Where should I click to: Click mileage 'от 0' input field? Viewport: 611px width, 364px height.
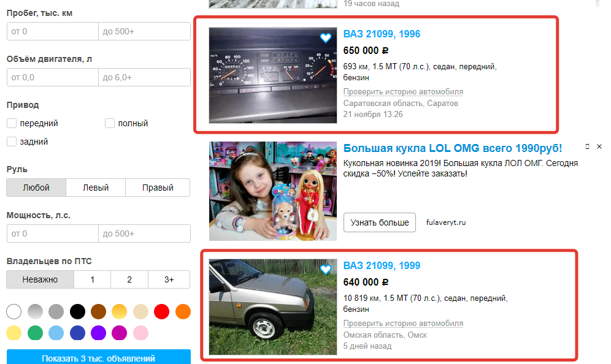(53, 31)
